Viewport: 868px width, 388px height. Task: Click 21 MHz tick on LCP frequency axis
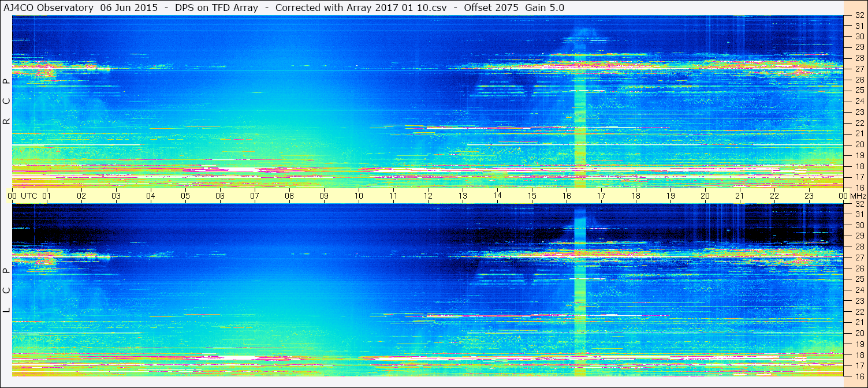(859, 322)
